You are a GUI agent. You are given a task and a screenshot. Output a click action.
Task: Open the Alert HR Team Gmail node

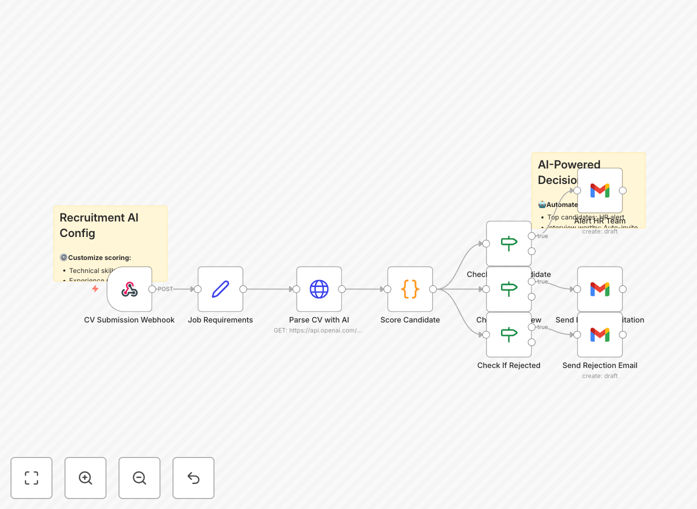click(600, 190)
